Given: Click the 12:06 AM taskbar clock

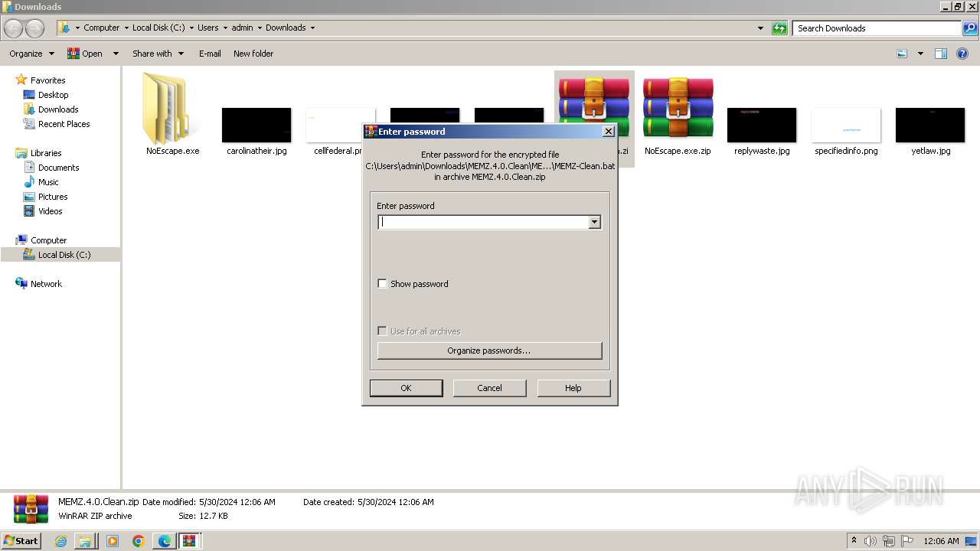Looking at the screenshot, I should click(941, 541).
